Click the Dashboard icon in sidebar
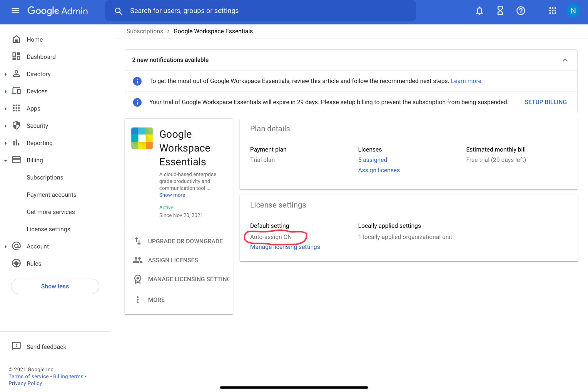The height and width of the screenshot is (392, 588). [16, 57]
